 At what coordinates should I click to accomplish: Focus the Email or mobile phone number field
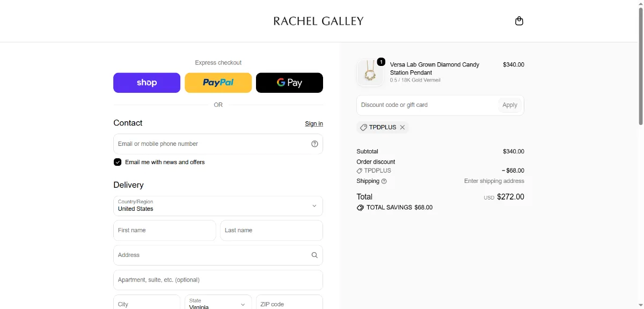click(218, 144)
